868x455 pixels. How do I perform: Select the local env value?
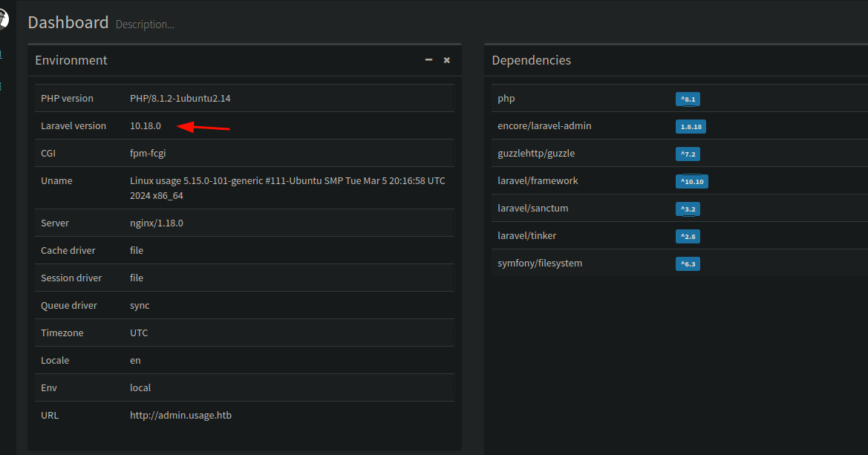pos(140,388)
